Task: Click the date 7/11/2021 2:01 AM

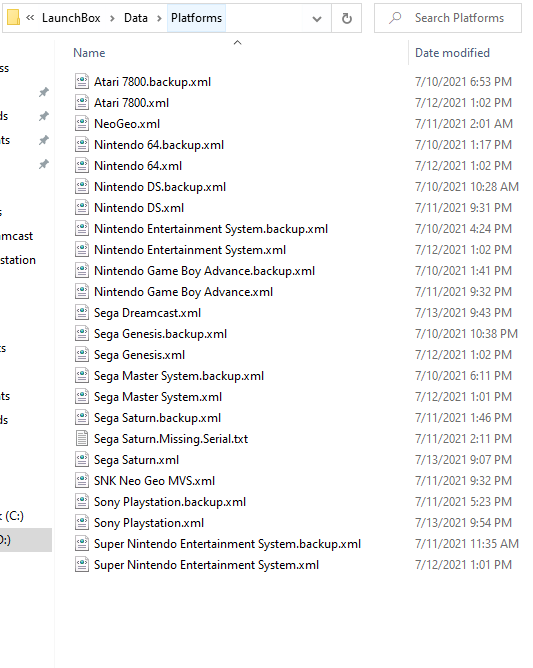Action: pyautogui.click(x=464, y=124)
